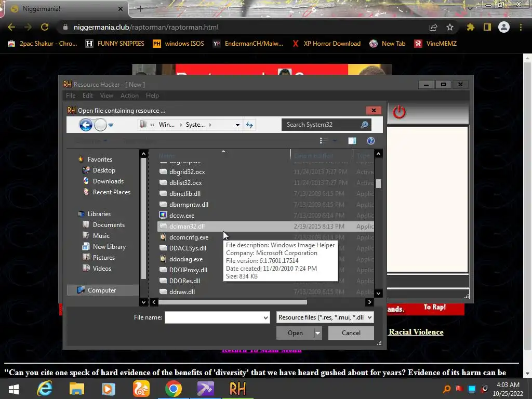The width and height of the screenshot is (532, 399).
Task: Select the file ddraw.dll
Action: [182, 292]
